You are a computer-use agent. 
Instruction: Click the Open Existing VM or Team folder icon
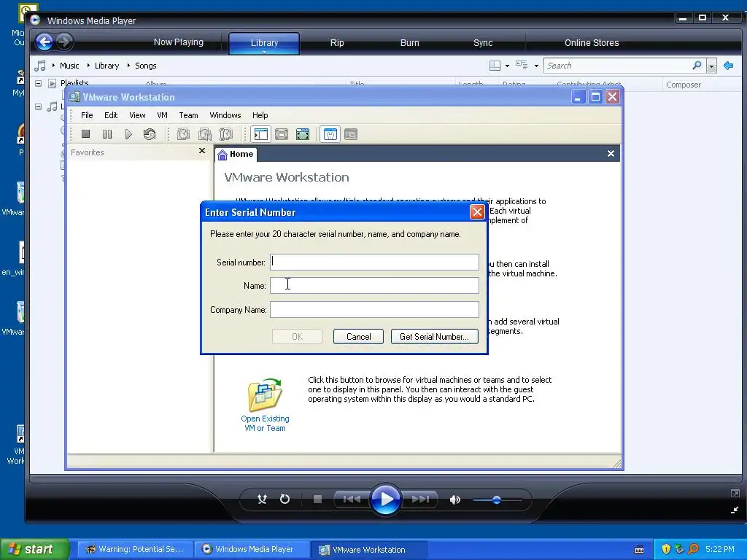tap(265, 394)
